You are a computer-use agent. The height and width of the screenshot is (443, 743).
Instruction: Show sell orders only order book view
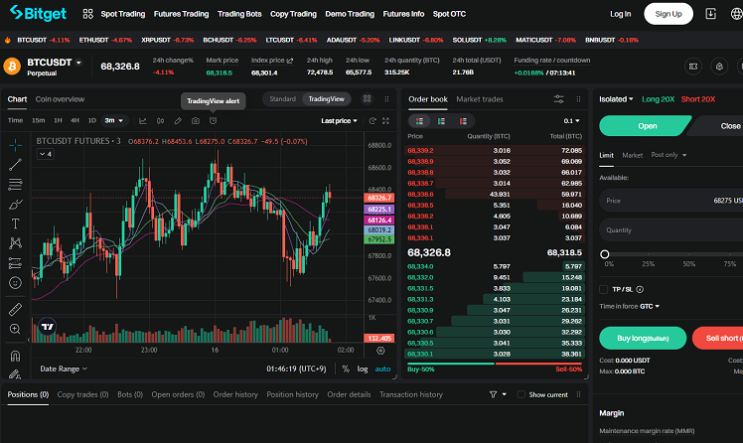463,121
